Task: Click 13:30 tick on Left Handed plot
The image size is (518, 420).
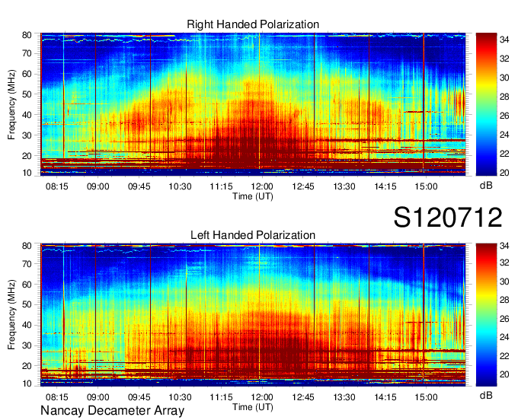Action: point(344,397)
